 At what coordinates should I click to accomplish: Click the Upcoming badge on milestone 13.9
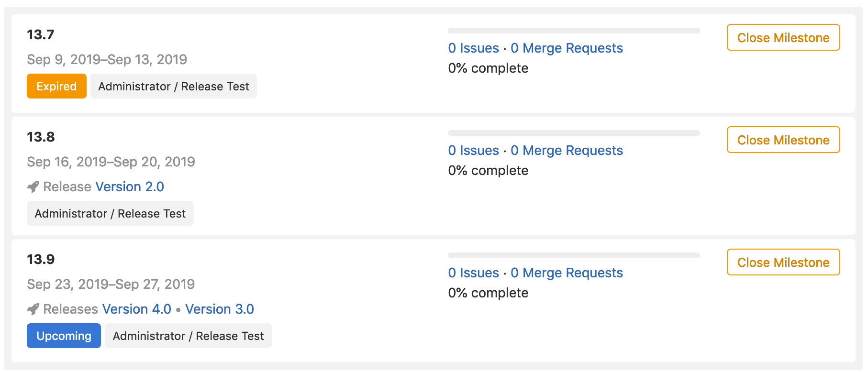(63, 336)
